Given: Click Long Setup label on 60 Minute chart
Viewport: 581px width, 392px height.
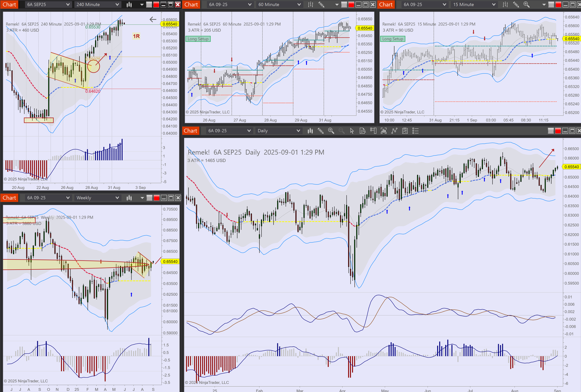Looking at the screenshot, I should point(198,39).
